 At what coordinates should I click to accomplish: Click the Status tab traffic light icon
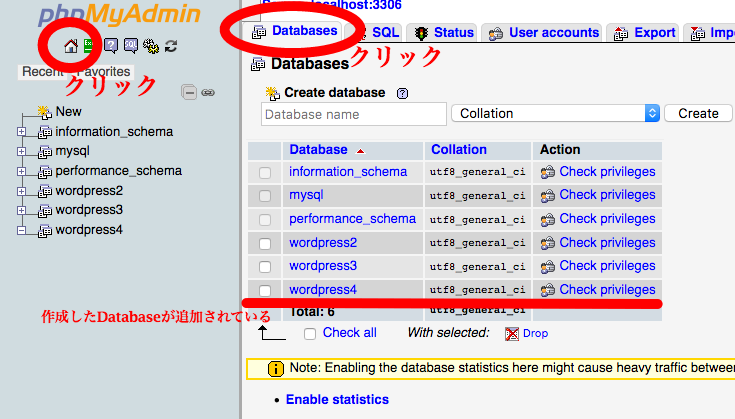tap(421, 33)
